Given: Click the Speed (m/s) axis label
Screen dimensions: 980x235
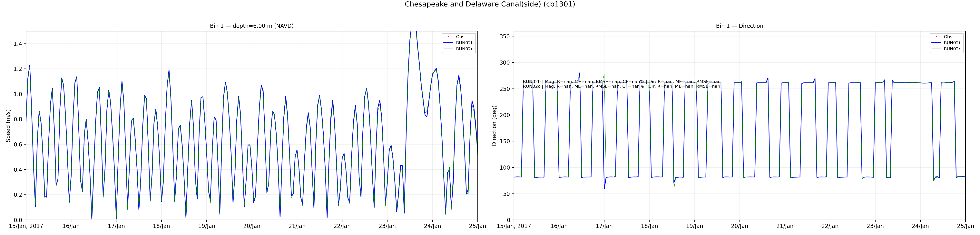Looking at the screenshot, I should coord(8,126).
